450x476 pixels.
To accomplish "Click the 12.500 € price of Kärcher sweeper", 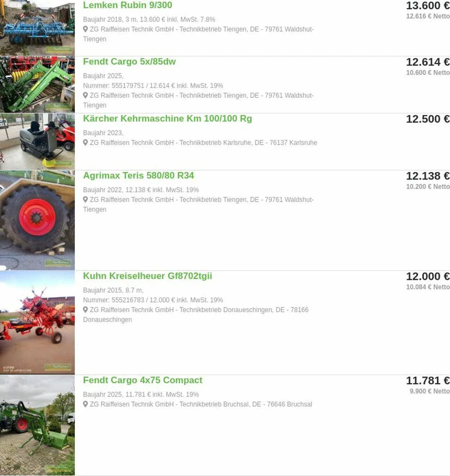I will point(428,119).
